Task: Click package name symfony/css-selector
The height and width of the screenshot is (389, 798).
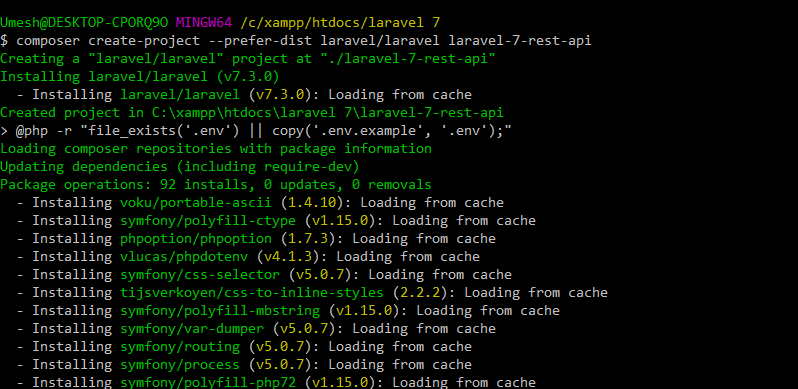Action: (x=200, y=274)
